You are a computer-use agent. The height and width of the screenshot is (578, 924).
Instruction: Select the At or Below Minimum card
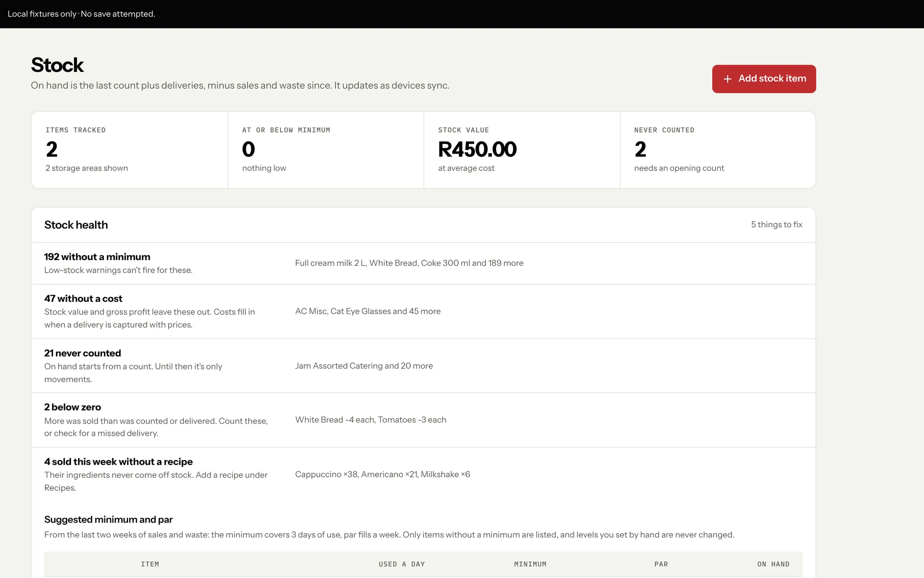pyautogui.click(x=326, y=150)
